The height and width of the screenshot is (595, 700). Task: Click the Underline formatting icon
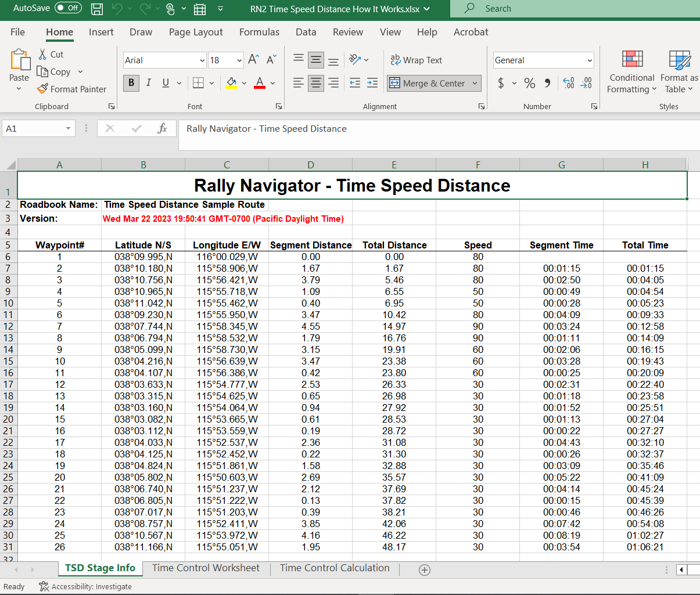pyautogui.click(x=166, y=82)
